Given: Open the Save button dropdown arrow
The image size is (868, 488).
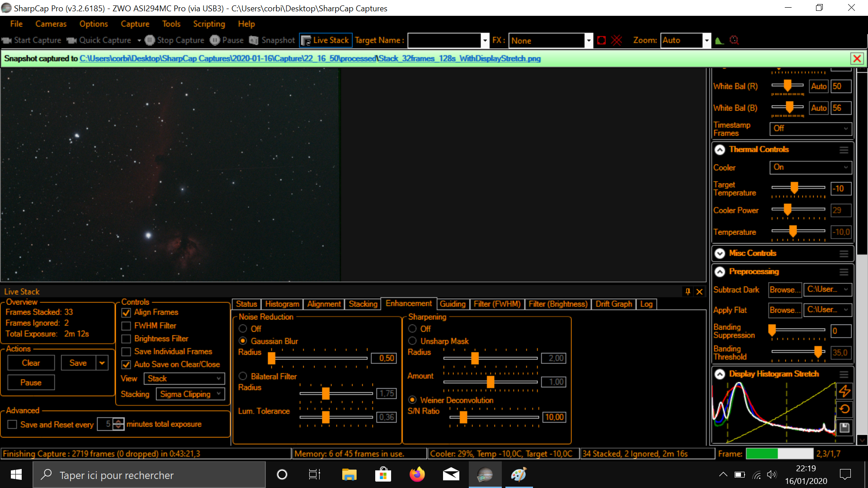Looking at the screenshot, I should pos(102,363).
